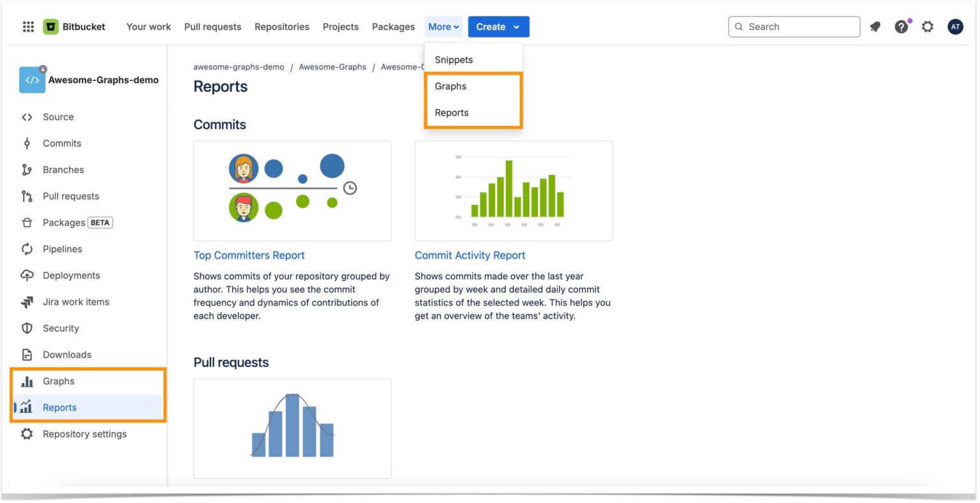Click the awesome-graphs-demo breadcrumb

[239, 66]
